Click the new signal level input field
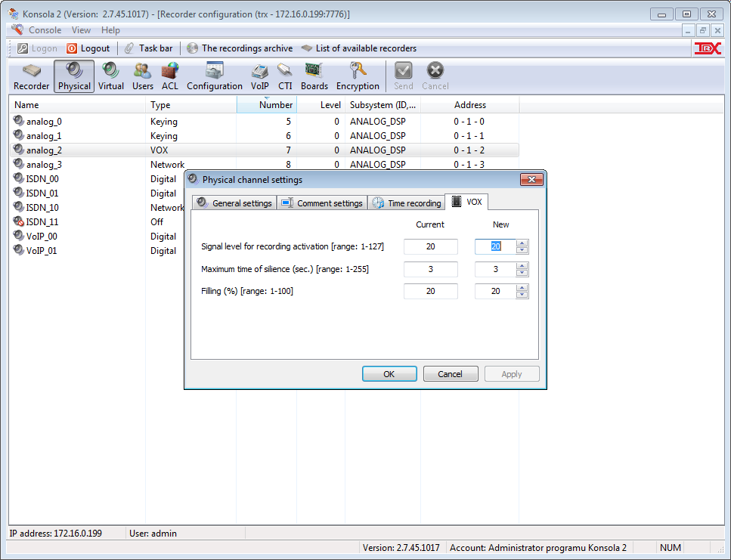 [496, 246]
